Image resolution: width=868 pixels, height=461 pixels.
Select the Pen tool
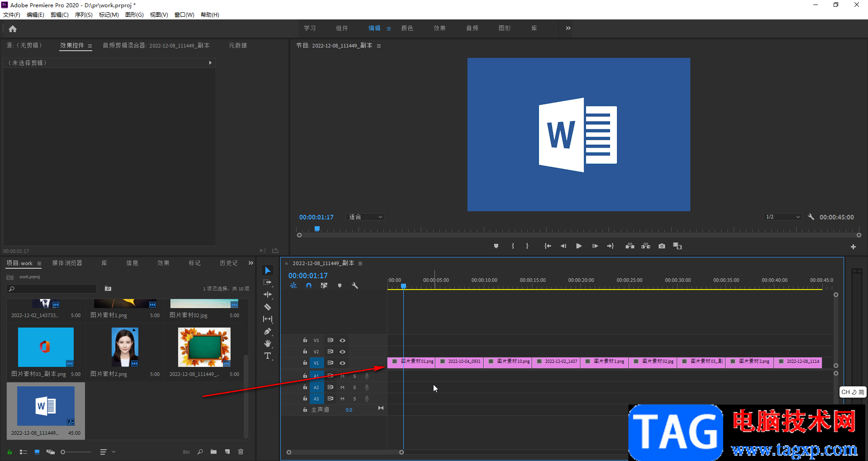coord(268,331)
